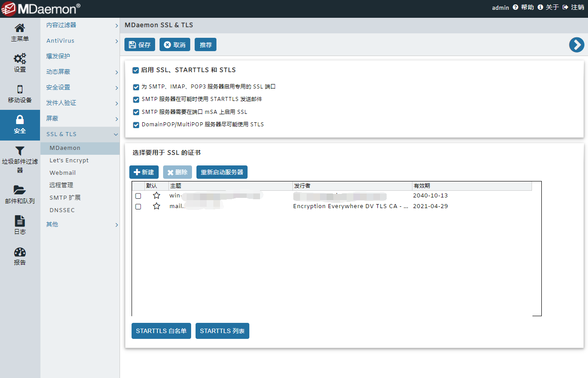Click 重新启动服务器 button
The height and width of the screenshot is (378, 588).
[222, 172]
